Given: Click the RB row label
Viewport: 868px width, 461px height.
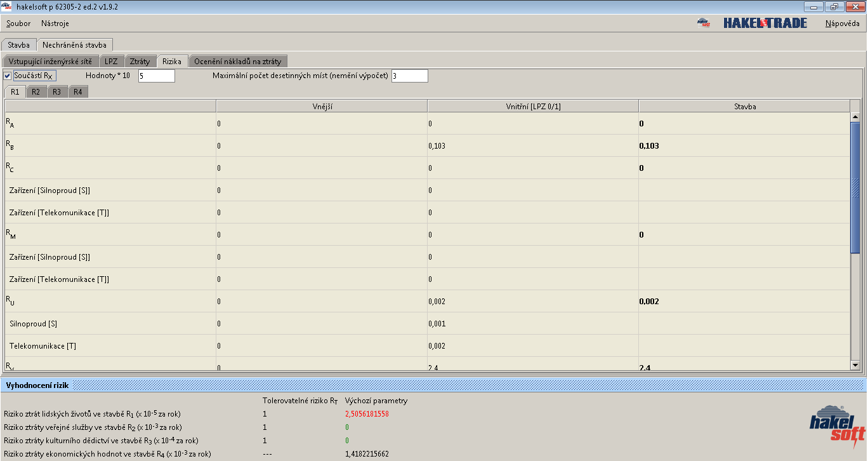Looking at the screenshot, I should (x=10, y=145).
